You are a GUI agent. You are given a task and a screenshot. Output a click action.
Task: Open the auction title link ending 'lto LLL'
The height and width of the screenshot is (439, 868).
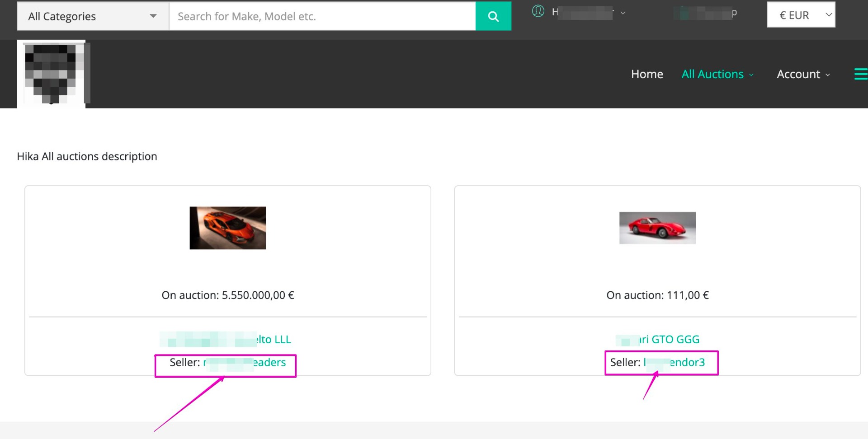(x=226, y=339)
